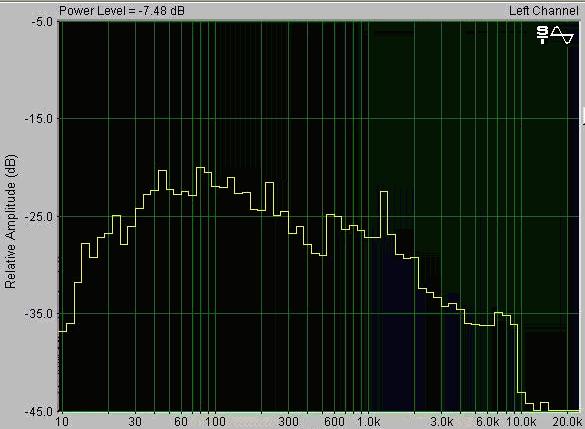
Task: Click the 60 frequency axis label
Action: (x=181, y=422)
